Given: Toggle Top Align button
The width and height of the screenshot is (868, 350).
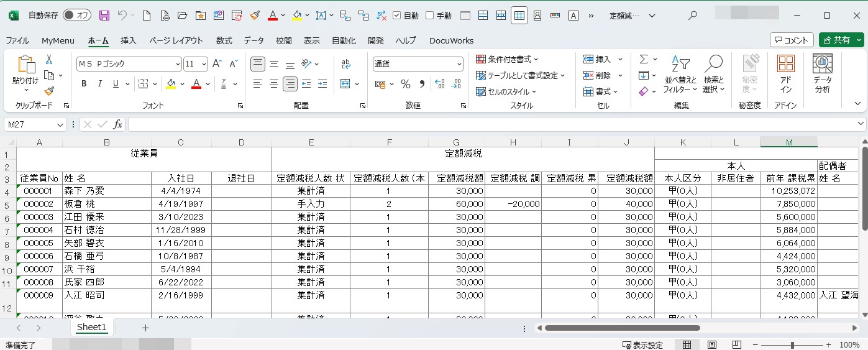Looking at the screenshot, I should (258, 64).
